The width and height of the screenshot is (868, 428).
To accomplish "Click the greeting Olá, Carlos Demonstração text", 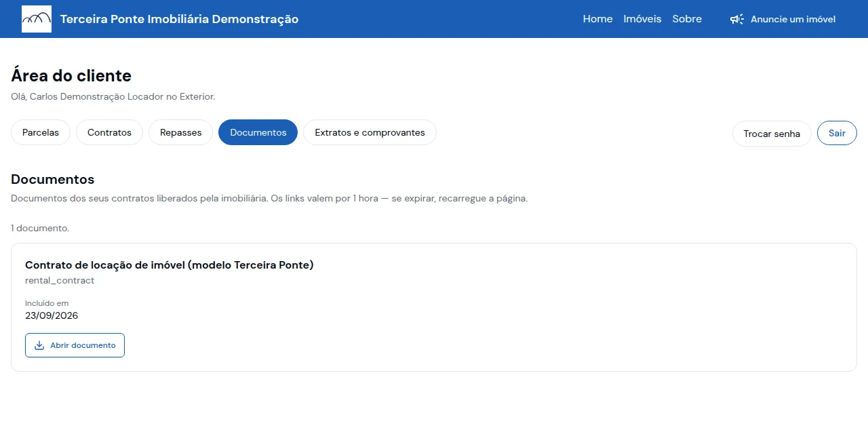I will tap(113, 97).
